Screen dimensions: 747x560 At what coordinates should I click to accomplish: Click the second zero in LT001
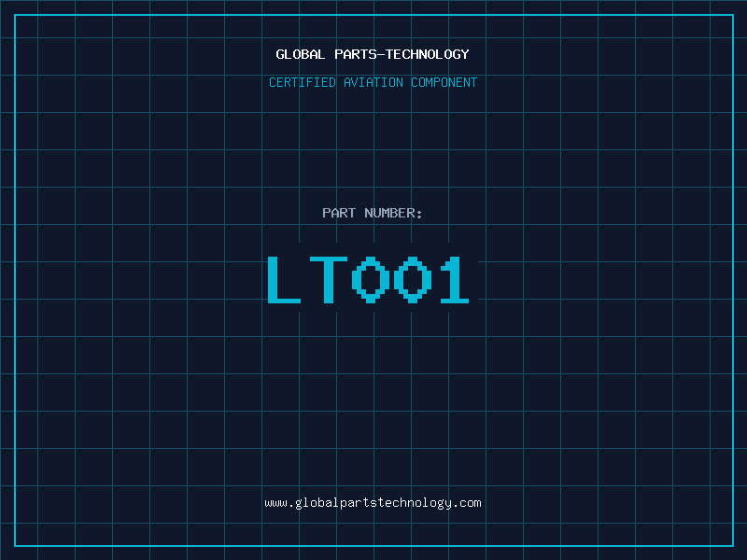point(411,280)
